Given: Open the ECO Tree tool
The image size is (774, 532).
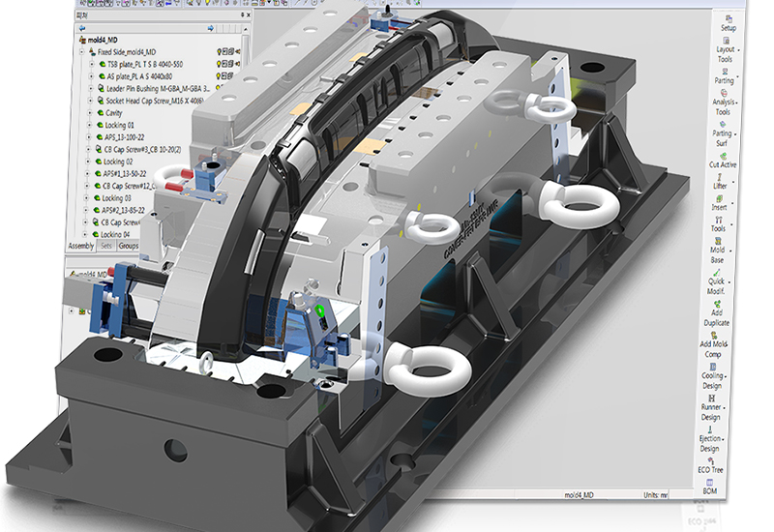Looking at the screenshot, I should tap(712, 467).
